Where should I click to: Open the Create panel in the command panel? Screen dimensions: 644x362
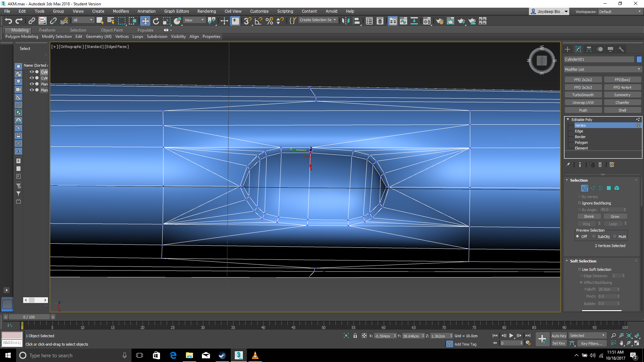point(567,49)
